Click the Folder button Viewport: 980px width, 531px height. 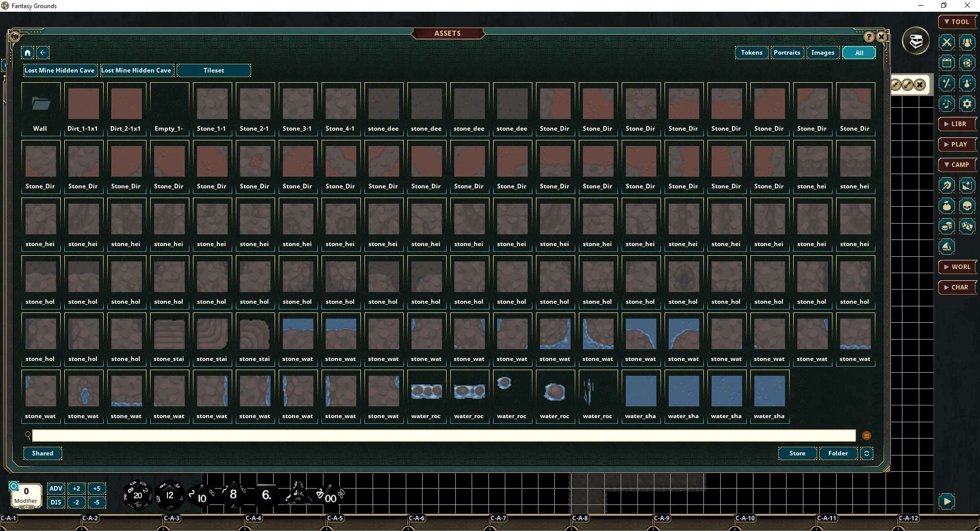coord(838,453)
